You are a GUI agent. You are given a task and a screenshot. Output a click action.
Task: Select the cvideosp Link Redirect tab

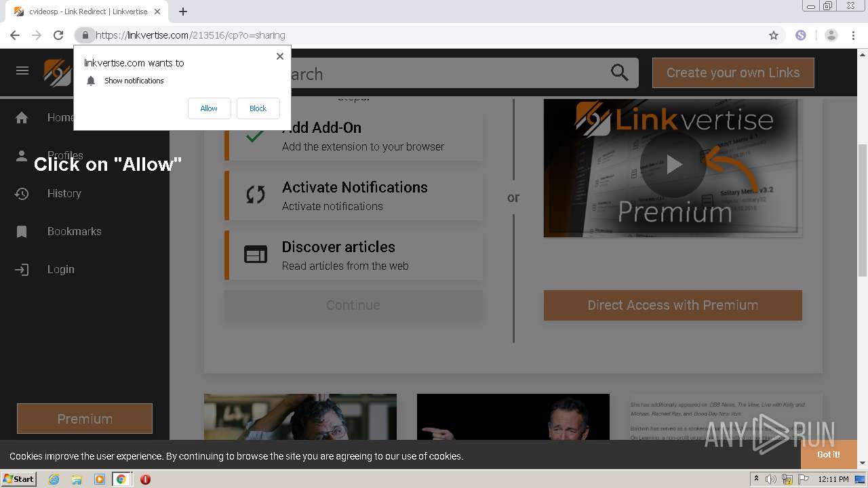coord(88,12)
